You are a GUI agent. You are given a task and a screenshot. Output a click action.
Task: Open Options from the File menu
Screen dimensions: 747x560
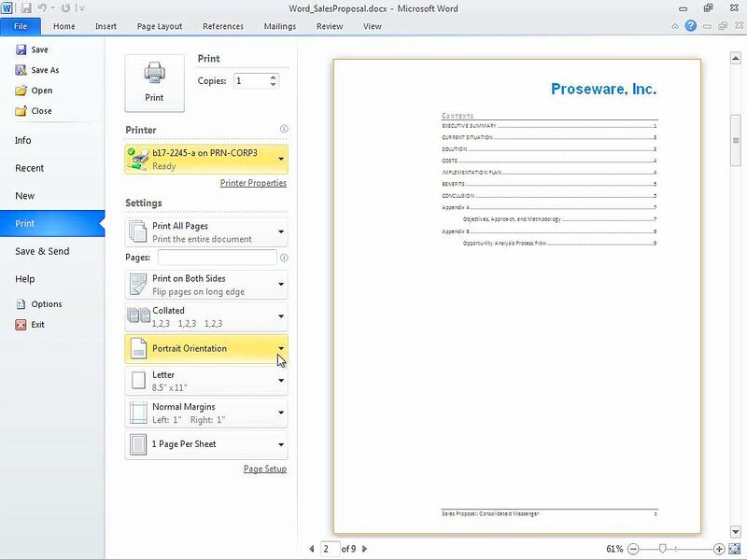tap(46, 304)
